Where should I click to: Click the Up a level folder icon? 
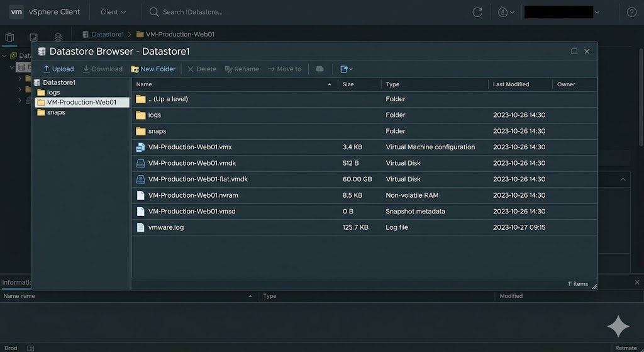141,99
